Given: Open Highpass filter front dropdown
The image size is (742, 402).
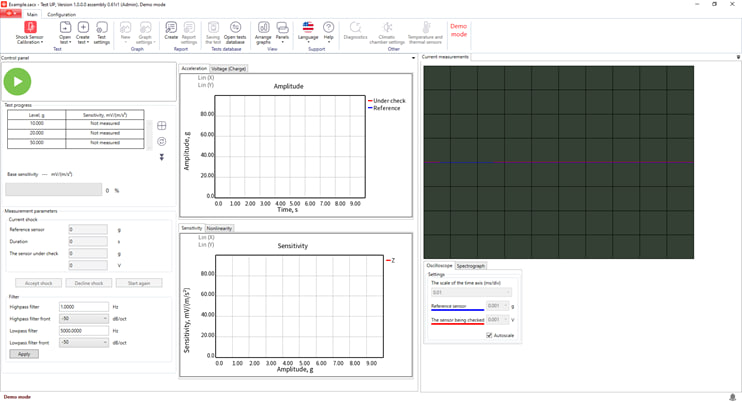Looking at the screenshot, I should (84, 319).
